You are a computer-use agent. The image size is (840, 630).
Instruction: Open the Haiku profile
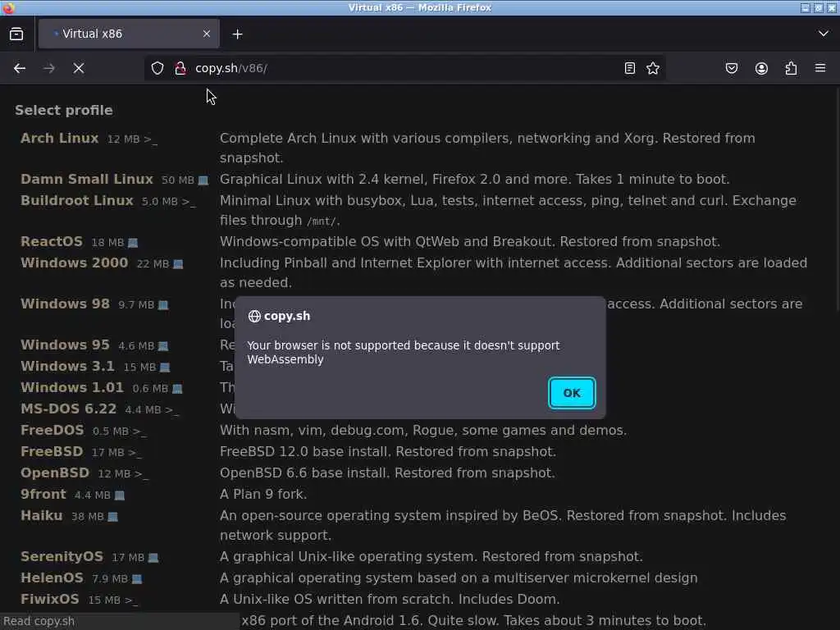pos(41,515)
